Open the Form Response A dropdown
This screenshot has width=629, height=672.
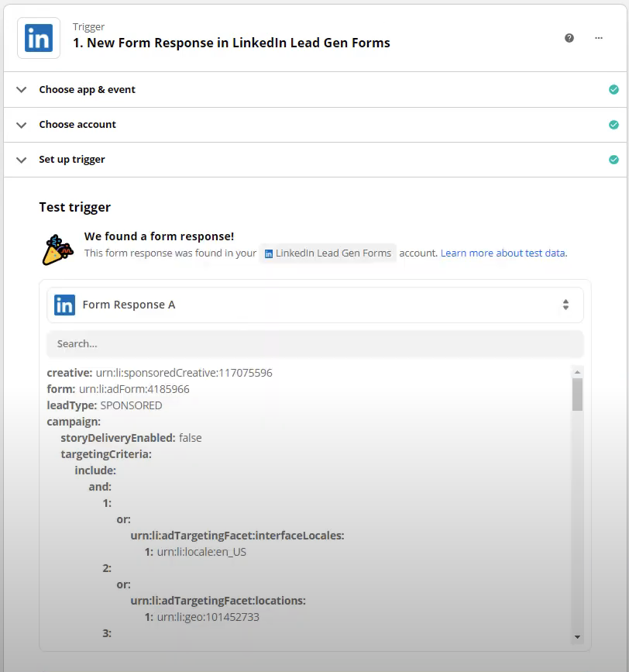click(x=315, y=305)
